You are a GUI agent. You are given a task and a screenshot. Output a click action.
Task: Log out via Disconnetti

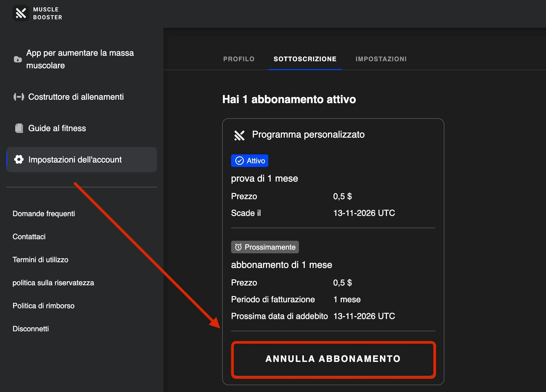(x=31, y=329)
